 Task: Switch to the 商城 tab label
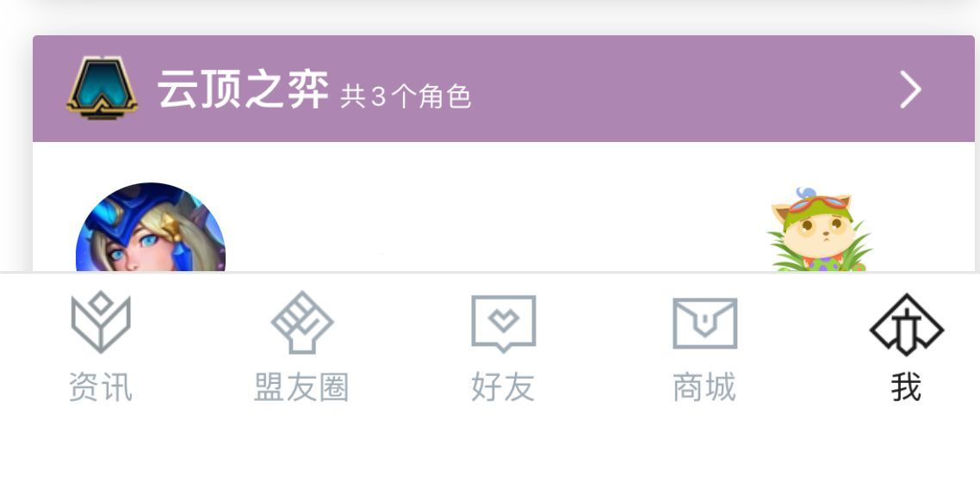(704, 386)
